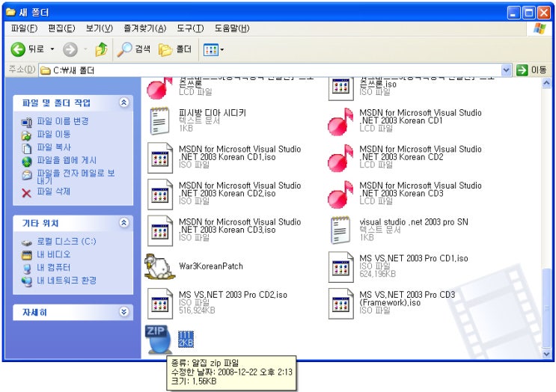Select MSDN Korean CD3.iso file icon
556x392 pixels.
click(160, 231)
